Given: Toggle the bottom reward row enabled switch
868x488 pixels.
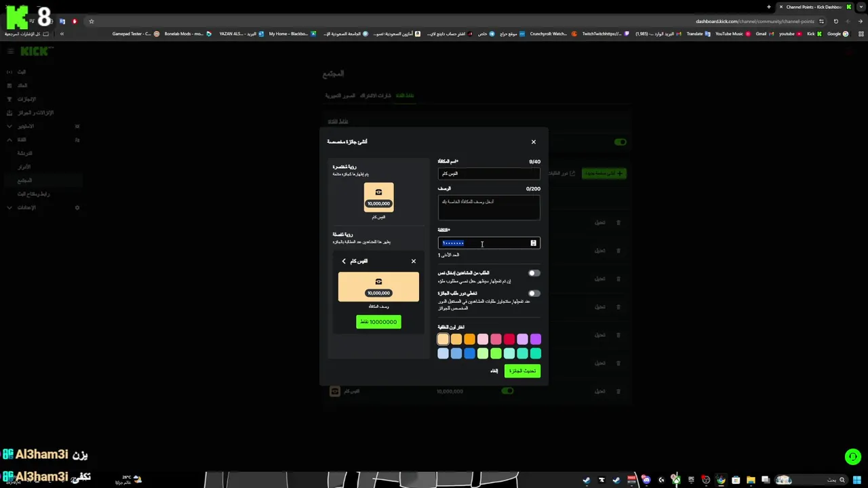Looking at the screenshot, I should (507, 391).
